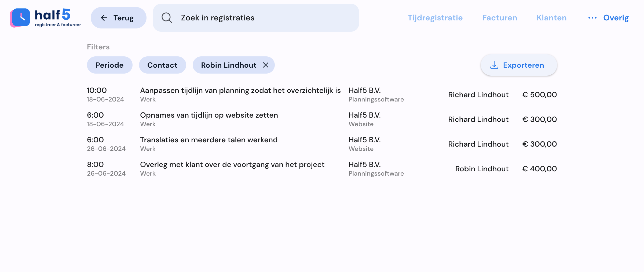Click the Terug button
644x272 pixels.
118,18
